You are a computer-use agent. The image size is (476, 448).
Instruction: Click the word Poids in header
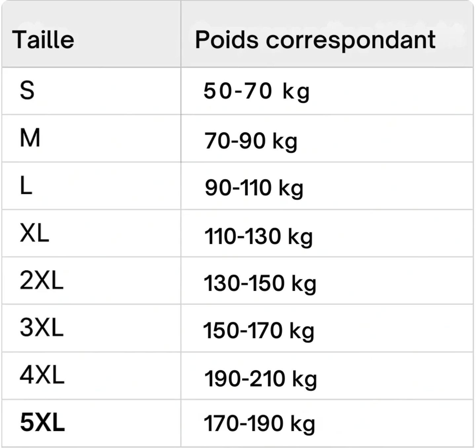pyautogui.click(x=226, y=40)
